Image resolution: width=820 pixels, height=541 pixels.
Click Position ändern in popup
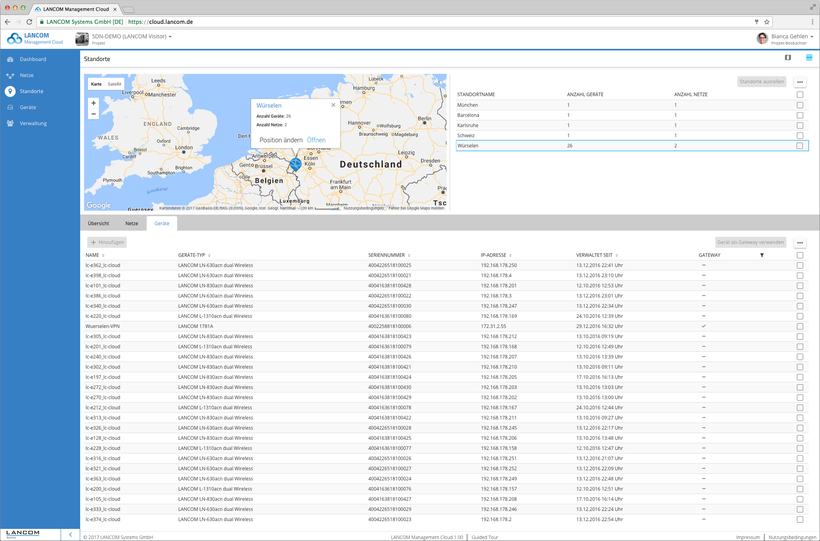pos(281,140)
